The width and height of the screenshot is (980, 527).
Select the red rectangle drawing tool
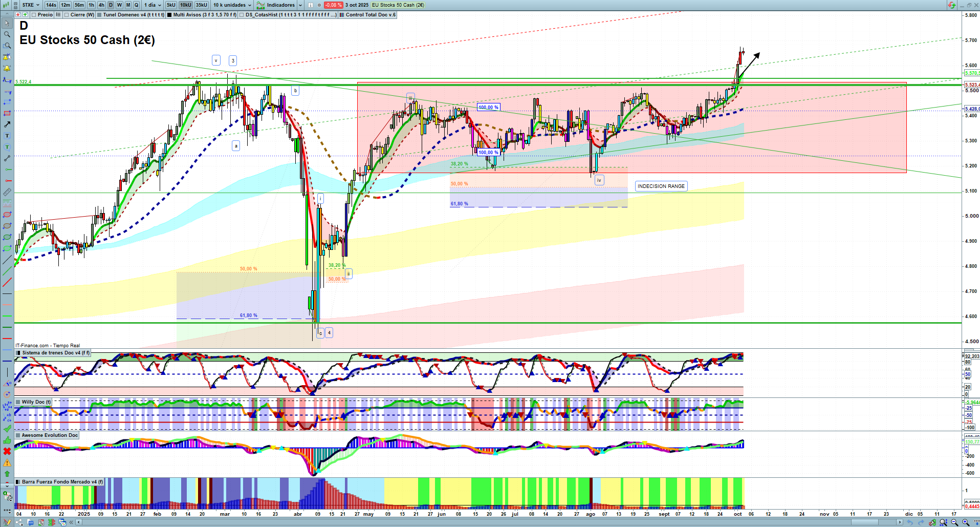[x=7, y=113]
